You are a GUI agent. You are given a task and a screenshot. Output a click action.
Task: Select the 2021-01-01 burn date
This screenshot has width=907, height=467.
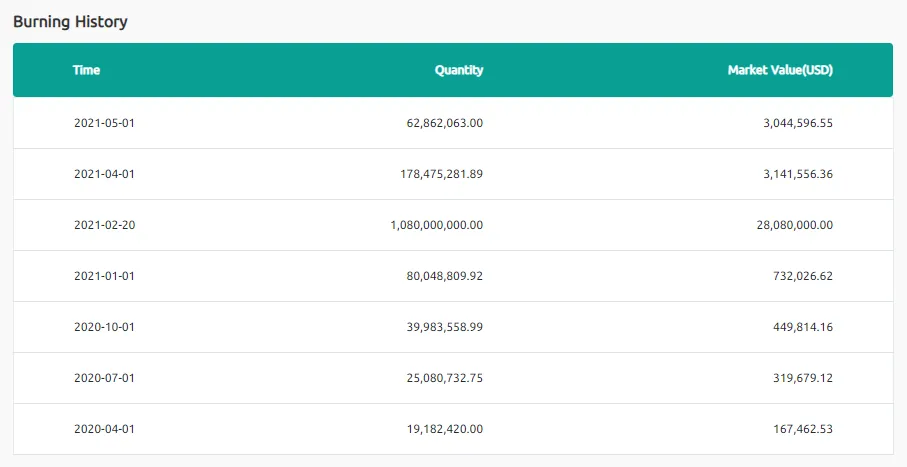click(x=104, y=275)
